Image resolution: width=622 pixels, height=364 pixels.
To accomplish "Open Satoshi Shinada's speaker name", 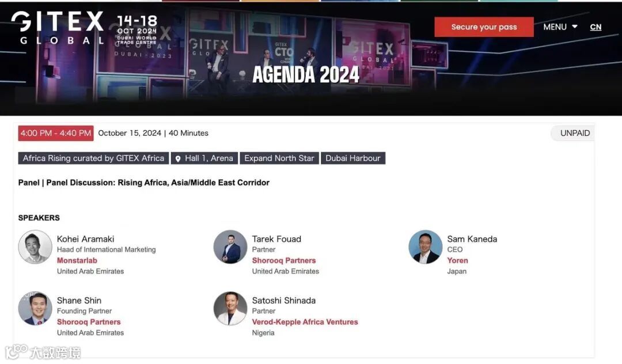I will point(284,301).
